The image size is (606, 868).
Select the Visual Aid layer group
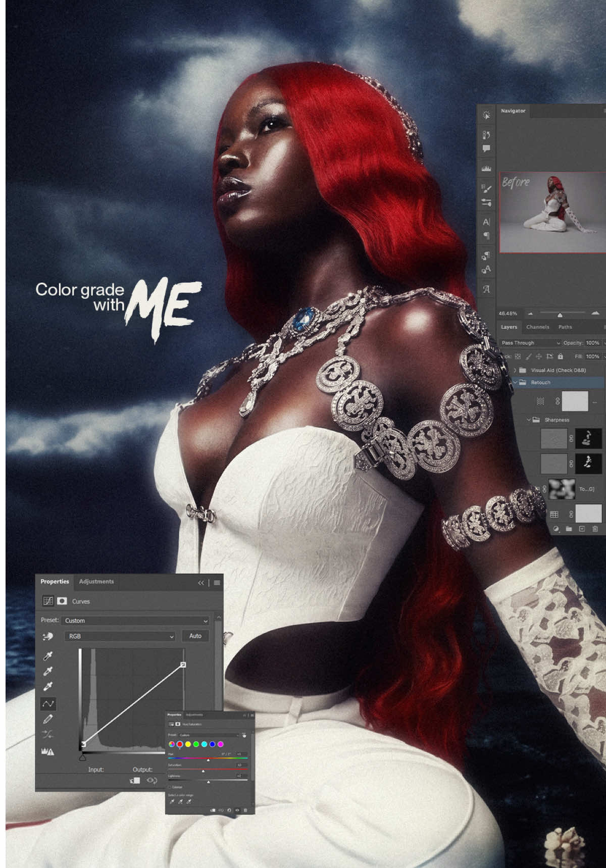[558, 370]
